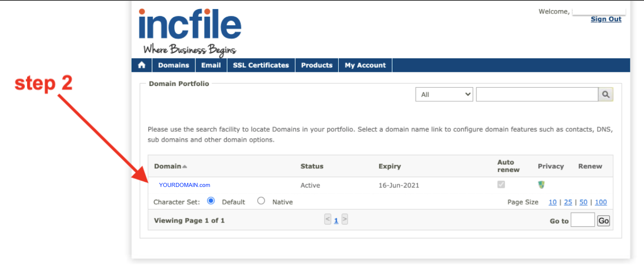Click the Domain column sort arrow
Image resolution: width=644 pixels, height=278 pixels.
point(185,166)
